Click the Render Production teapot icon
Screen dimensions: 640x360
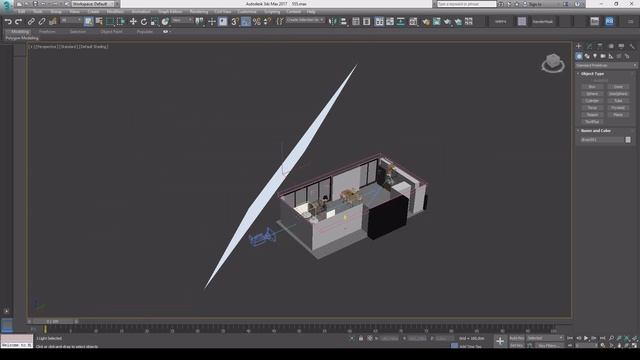(x=447, y=22)
